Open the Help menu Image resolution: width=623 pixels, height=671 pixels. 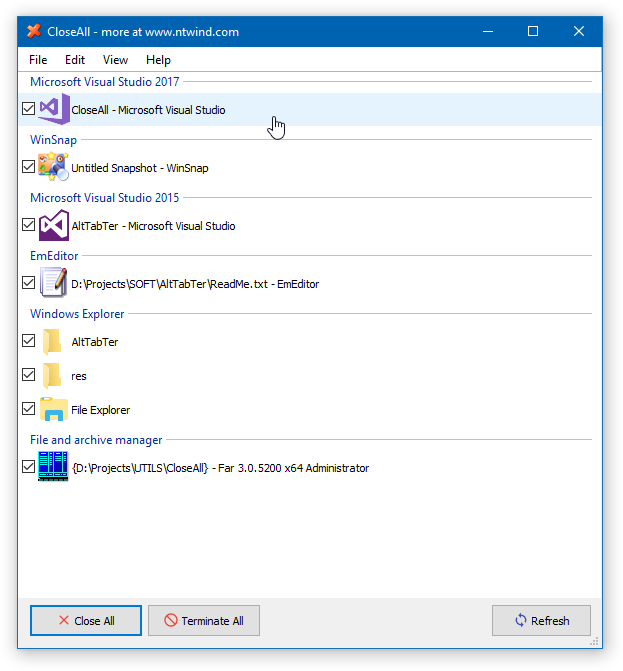pyautogui.click(x=158, y=60)
